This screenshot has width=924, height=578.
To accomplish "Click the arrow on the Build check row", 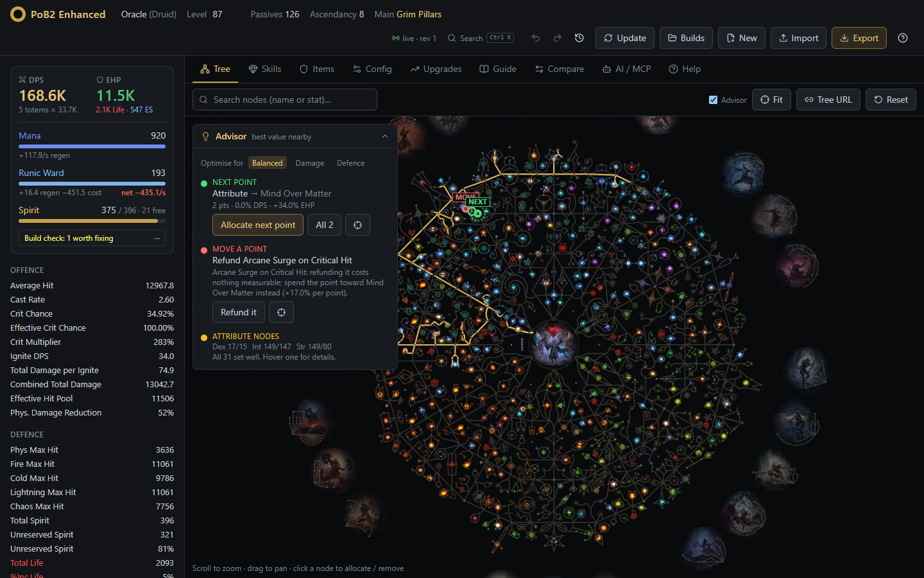I will [x=157, y=238].
